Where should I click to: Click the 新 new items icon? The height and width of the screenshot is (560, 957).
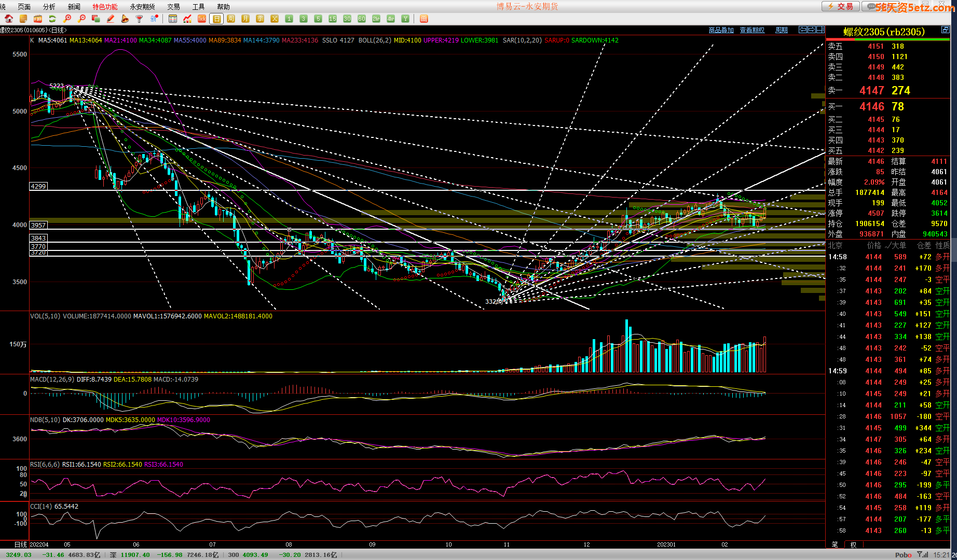click(154, 19)
